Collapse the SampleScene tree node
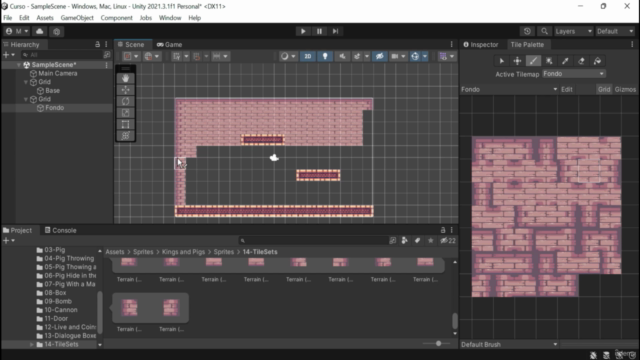 coord(19,65)
